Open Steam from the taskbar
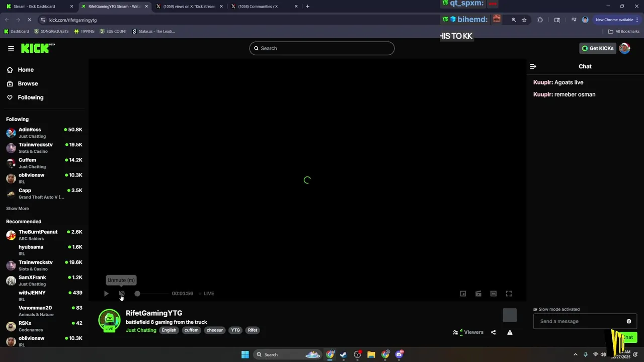644x362 pixels. pyautogui.click(x=344, y=354)
